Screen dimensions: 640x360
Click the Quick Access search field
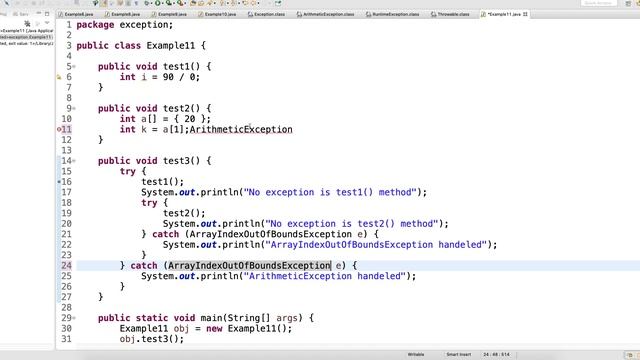598,3
